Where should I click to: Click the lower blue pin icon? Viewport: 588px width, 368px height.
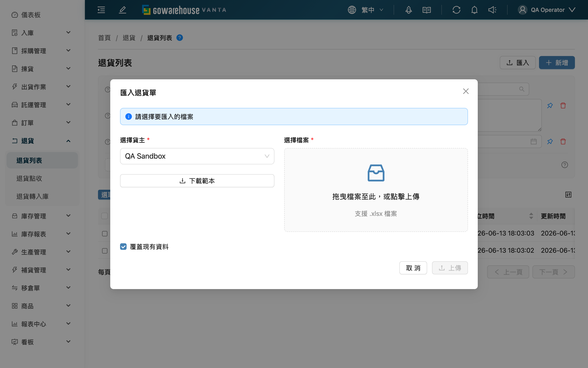[x=550, y=141]
